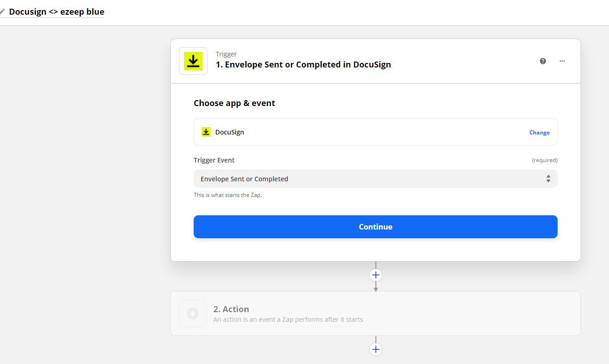Click the pencil edit icon beside Zap title
The image size is (609, 364).
[2, 11]
